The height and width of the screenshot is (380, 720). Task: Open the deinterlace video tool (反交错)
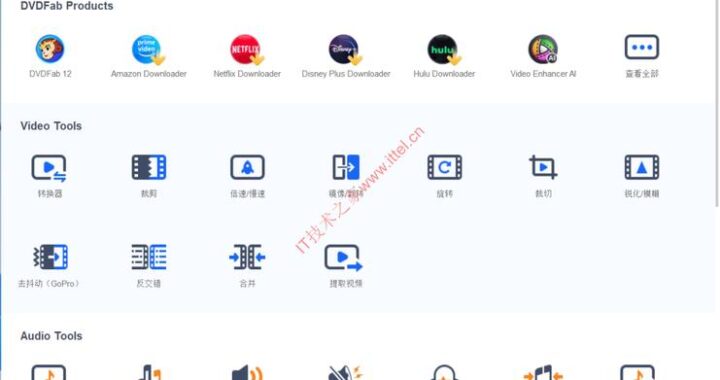point(149,257)
